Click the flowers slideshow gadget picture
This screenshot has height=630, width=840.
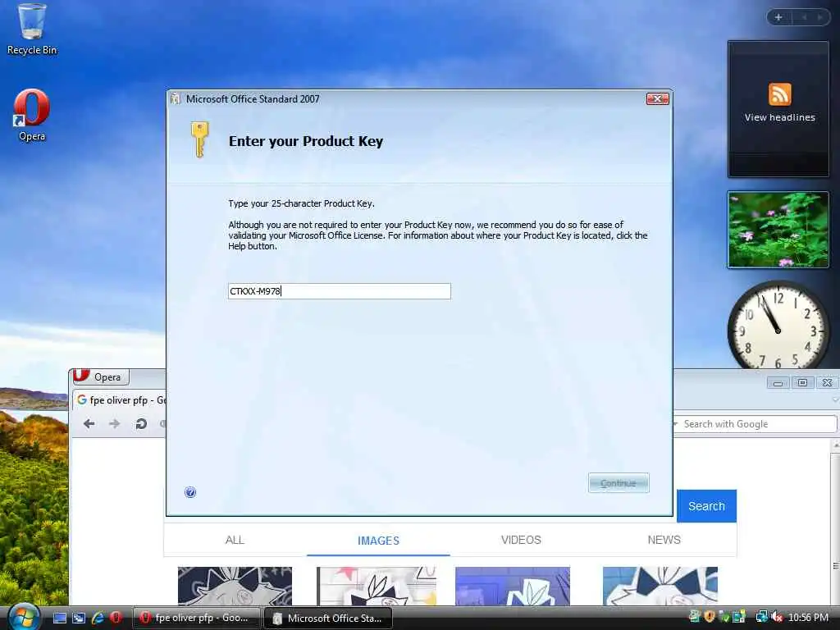tap(778, 230)
